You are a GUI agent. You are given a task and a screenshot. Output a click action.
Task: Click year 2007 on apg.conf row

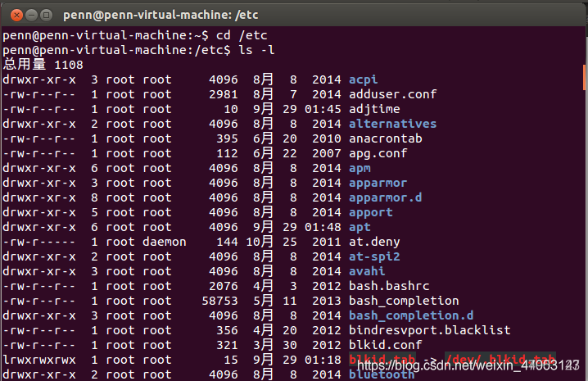(x=327, y=153)
